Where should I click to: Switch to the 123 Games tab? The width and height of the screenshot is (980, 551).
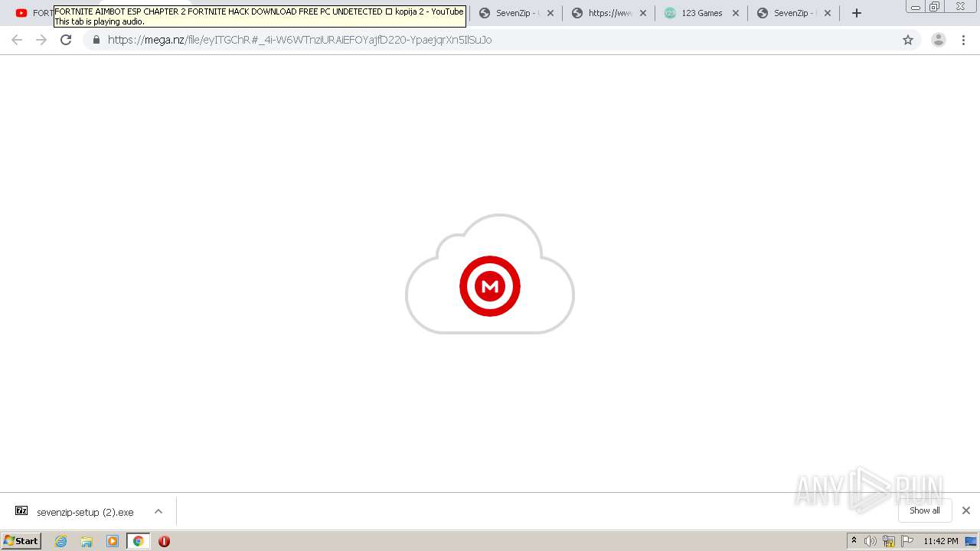[702, 13]
